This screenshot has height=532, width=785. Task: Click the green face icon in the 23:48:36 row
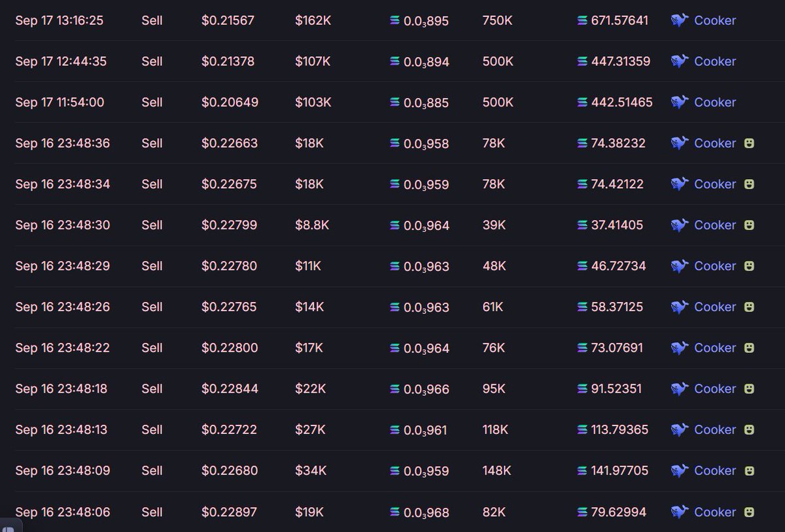pos(750,143)
